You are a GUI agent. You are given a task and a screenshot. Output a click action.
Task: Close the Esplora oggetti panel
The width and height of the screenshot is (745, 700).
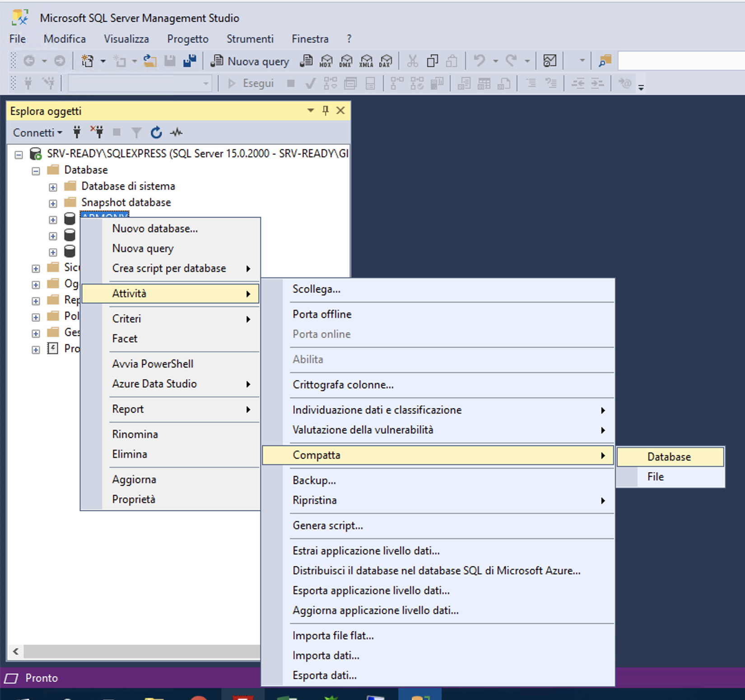tap(341, 111)
